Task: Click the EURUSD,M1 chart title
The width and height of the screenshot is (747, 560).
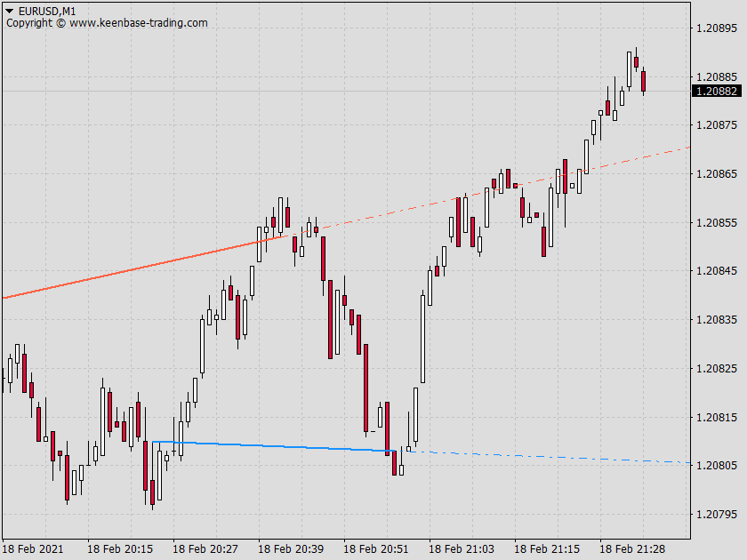Action: coord(46,11)
